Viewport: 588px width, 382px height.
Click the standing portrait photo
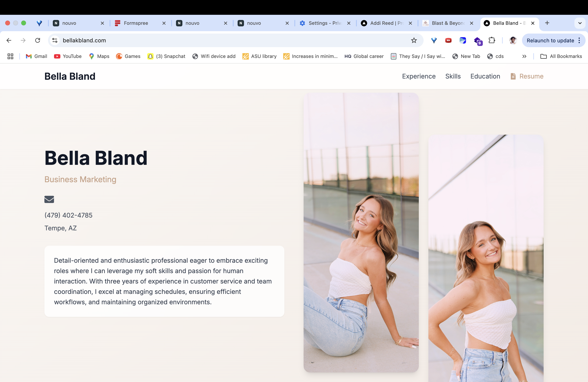(486, 258)
